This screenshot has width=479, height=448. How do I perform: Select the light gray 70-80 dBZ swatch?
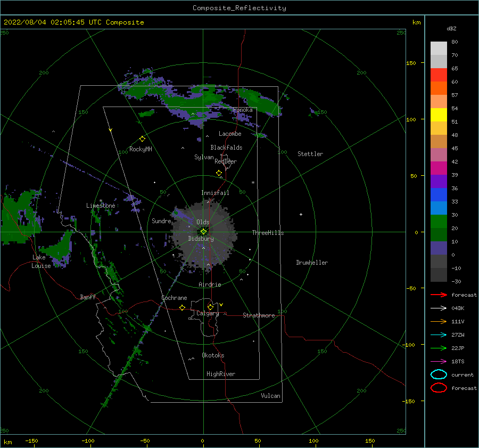(439, 48)
